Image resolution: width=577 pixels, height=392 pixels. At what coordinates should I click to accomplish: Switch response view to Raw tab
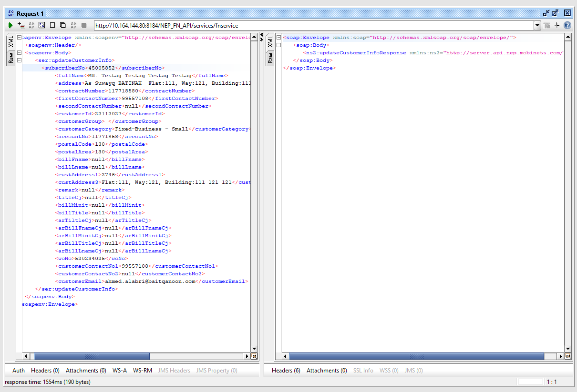click(270, 58)
